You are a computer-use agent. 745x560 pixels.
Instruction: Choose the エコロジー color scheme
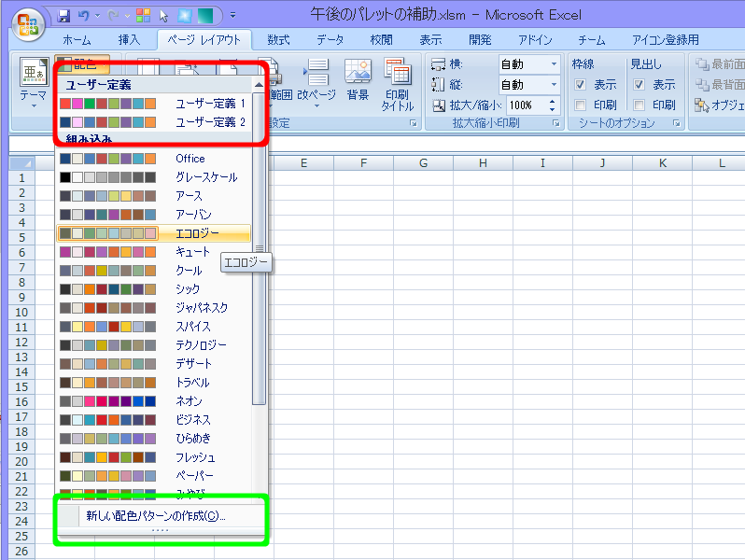click(153, 233)
